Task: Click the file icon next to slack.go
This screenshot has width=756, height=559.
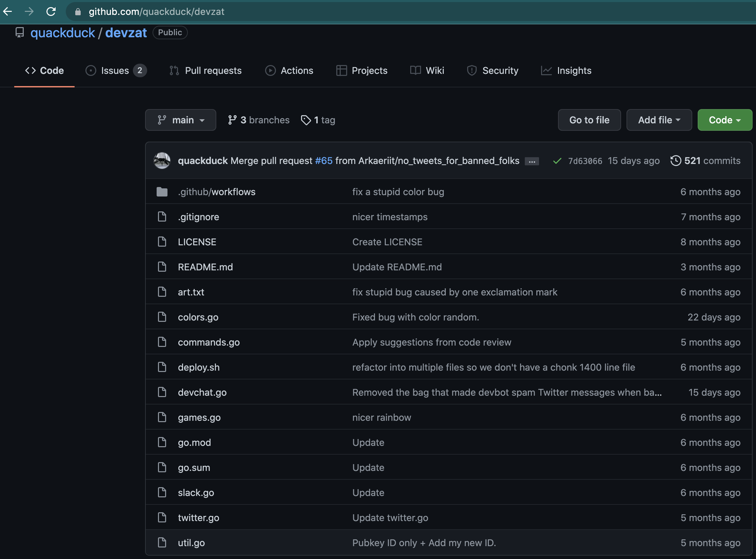Action: (x=162, y=493)
